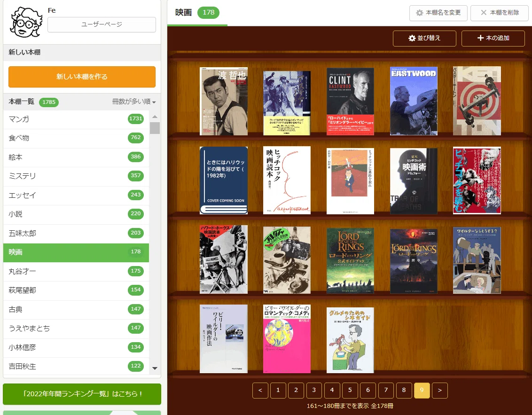
Task: Go to page 8
Action: (x=404, y=390)
